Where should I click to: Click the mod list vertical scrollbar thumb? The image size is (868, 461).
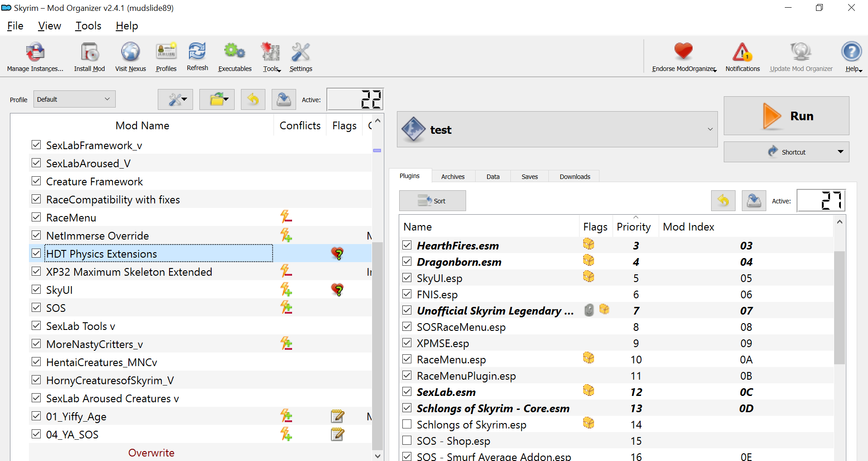377,346
